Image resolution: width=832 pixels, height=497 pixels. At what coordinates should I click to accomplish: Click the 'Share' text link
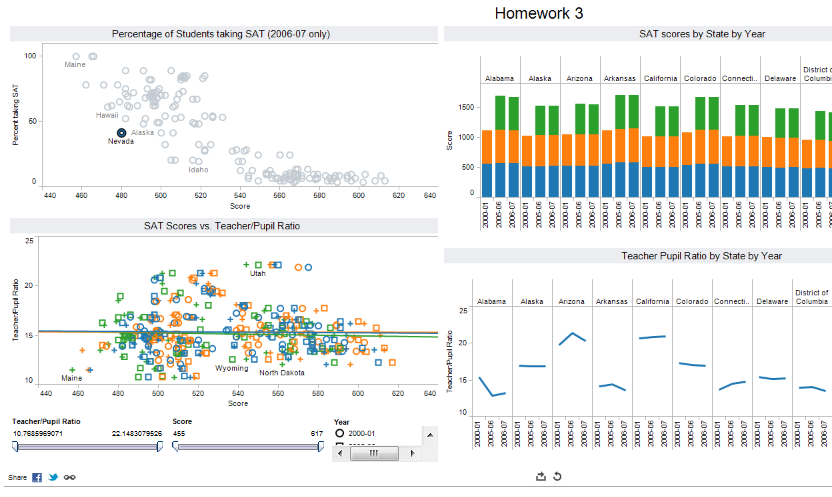coord(18,478)
